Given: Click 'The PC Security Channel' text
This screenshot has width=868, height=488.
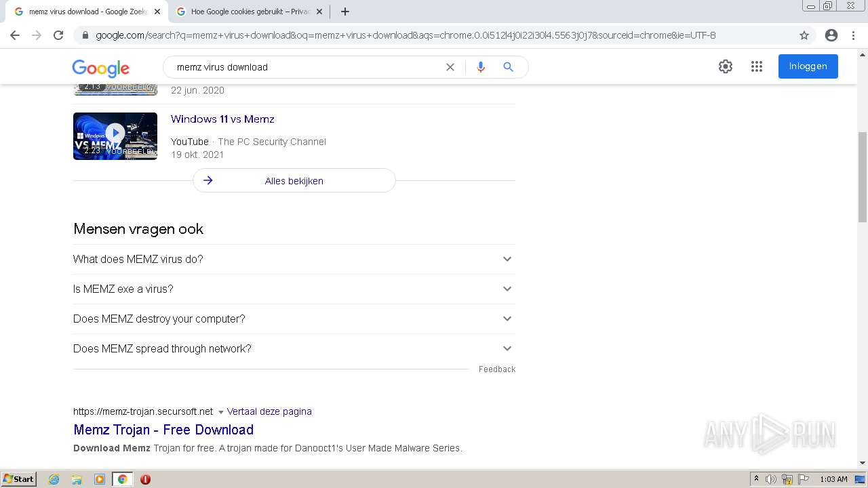Looking at the screenshot, I should 272,142.
